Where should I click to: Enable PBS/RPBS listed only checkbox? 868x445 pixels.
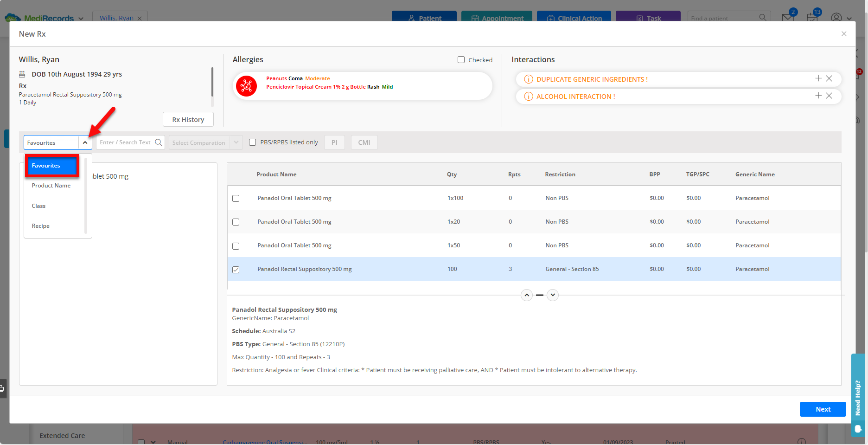[252, 142]
